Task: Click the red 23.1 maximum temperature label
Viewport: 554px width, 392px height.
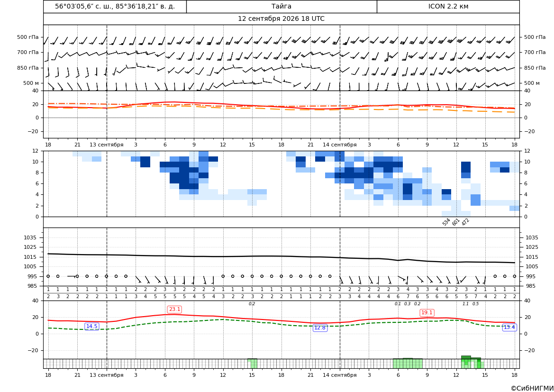Action: click(x=174, y=310)
